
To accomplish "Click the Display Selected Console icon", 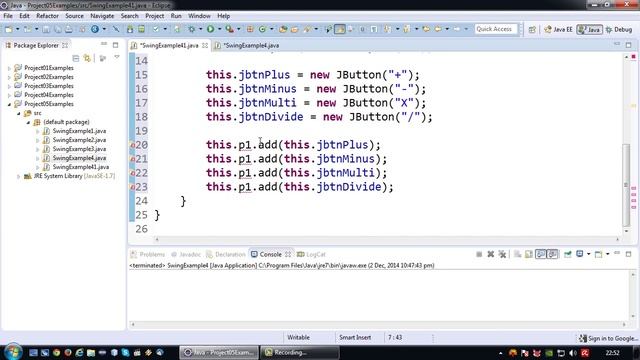I will tap(579, 254).
